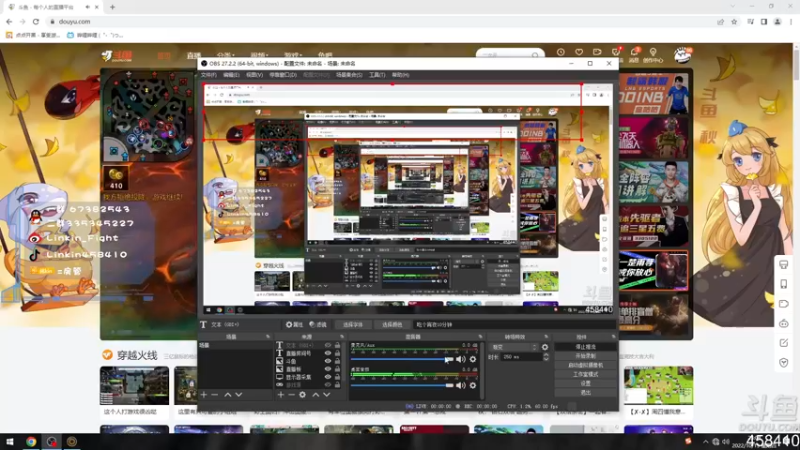Enter studio mode (工作室模式)
Viewport: 800px width, 450px height.
click(x=585, y=374)
